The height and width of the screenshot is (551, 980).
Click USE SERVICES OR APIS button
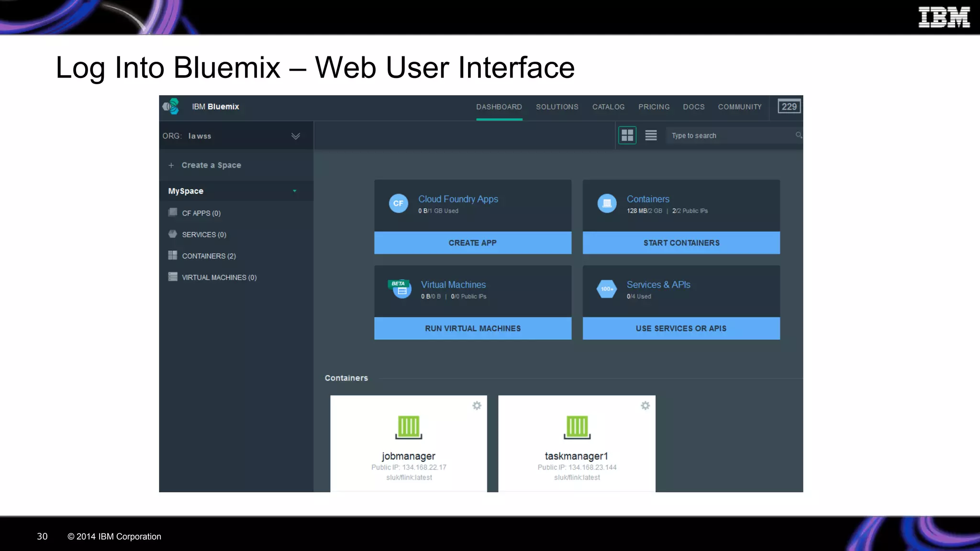coord(681,328)
